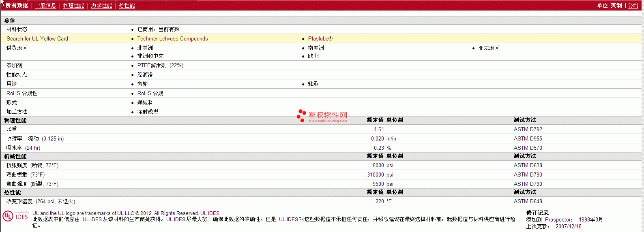Image resolution: width=644 pixels, height=232 pixels.
Task: Click the 弯曲模量 (73°F) row label
Action: point(26,175)
